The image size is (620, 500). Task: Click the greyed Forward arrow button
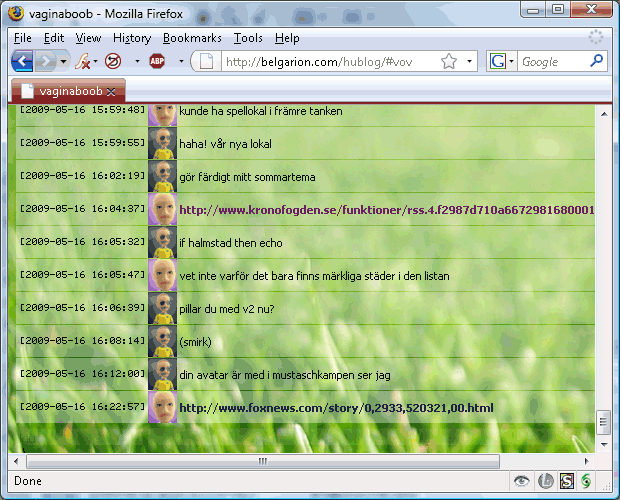point(46,61)
